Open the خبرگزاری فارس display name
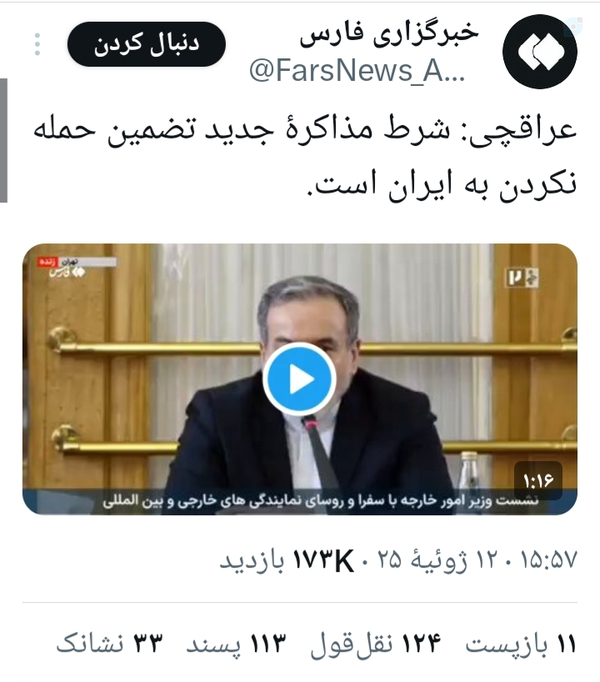Screen dimensions: 600x682 tap(389, 34)
